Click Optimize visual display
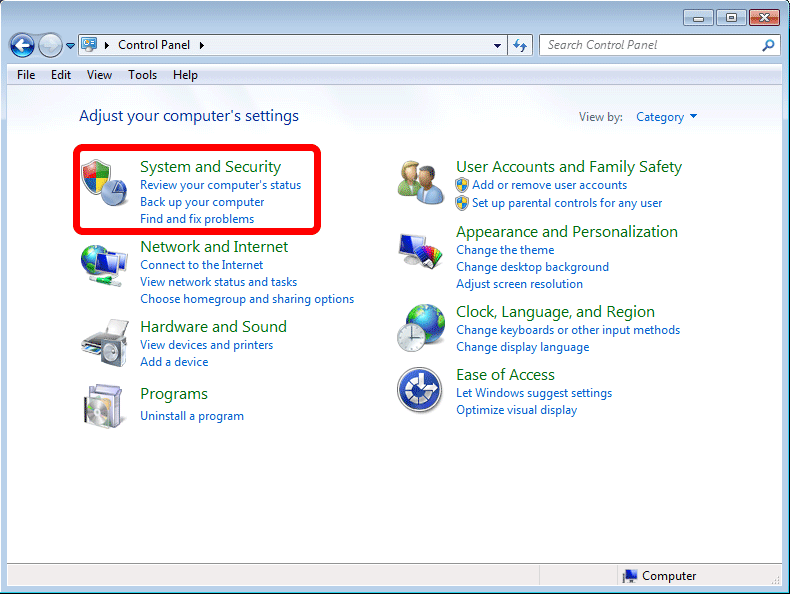Viewport: 790px width, 594px height. [x=516, y=410]
